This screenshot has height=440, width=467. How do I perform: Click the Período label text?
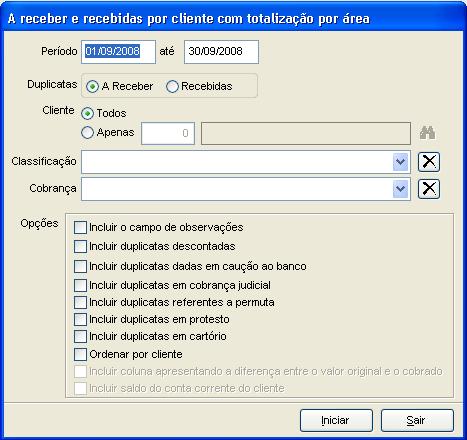pyautogui.click(x=59, y=51)
